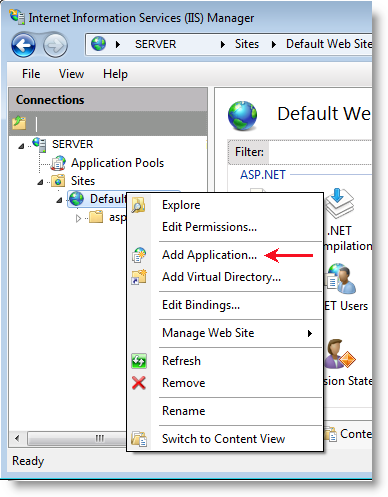Click the Forward navigation arrow button
The image size is (388, 497).
(x=55, y=45)
